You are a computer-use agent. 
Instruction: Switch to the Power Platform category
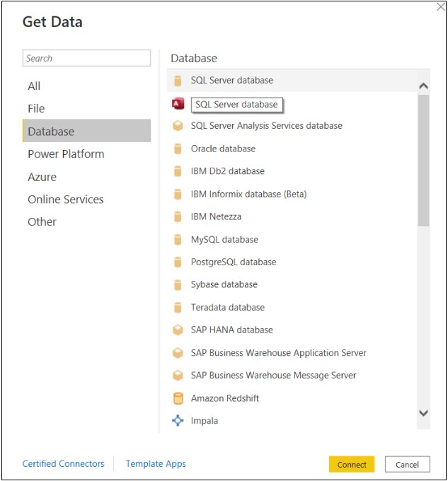pos(65,154)
